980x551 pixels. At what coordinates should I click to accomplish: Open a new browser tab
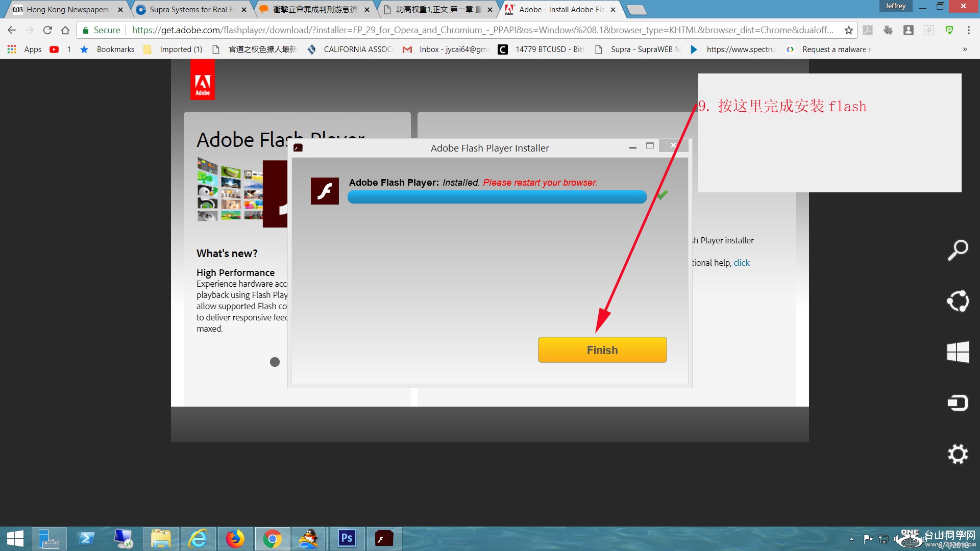pos(636,10)
